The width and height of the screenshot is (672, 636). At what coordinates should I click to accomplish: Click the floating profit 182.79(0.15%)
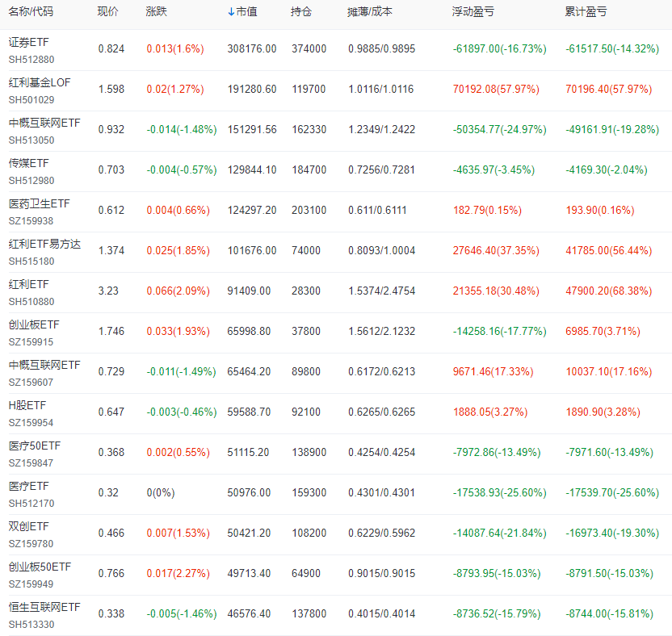tap(487, 211)
